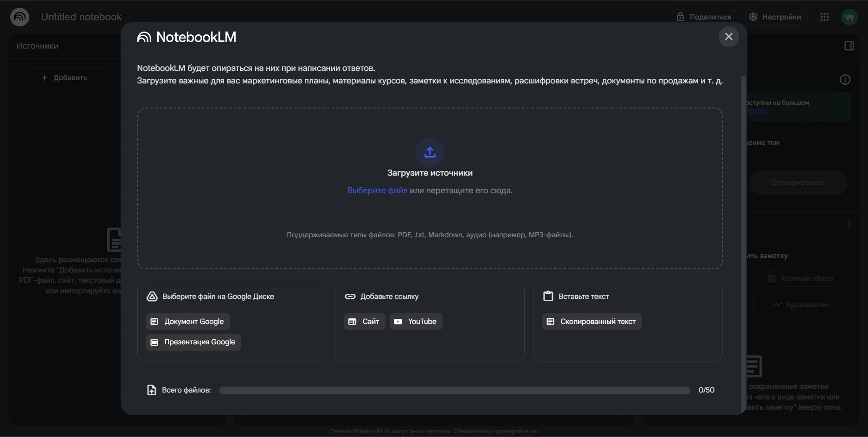Click the dimmed 'Сгенерировать' button
The height and width of the screenshot is (437, 868).
click(798, 183)
